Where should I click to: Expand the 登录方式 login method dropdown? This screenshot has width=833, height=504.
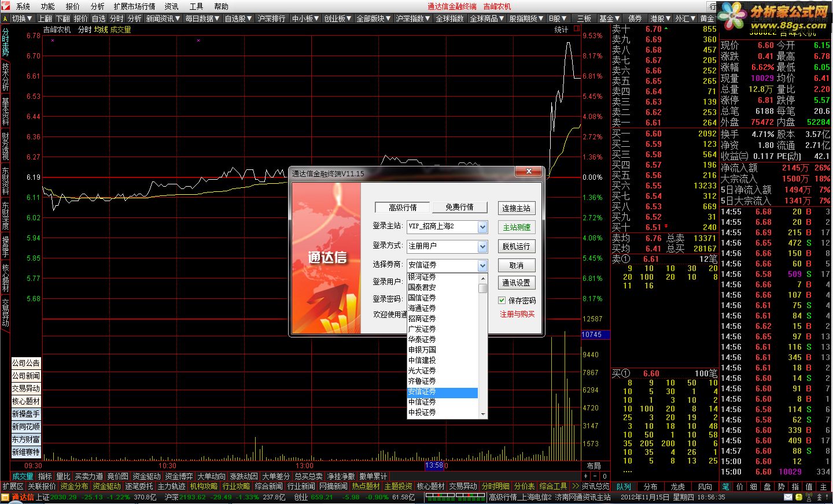[x=482, y=247]
